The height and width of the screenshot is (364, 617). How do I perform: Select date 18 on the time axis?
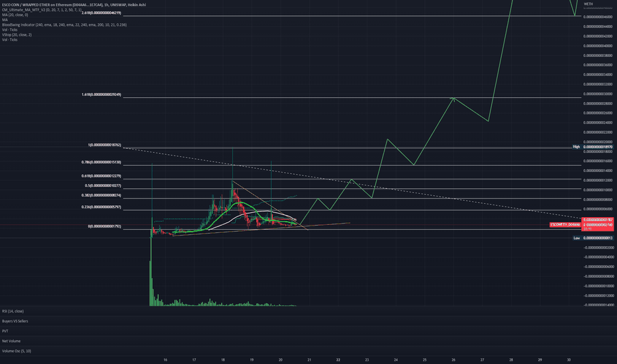(x=222, y=359)
